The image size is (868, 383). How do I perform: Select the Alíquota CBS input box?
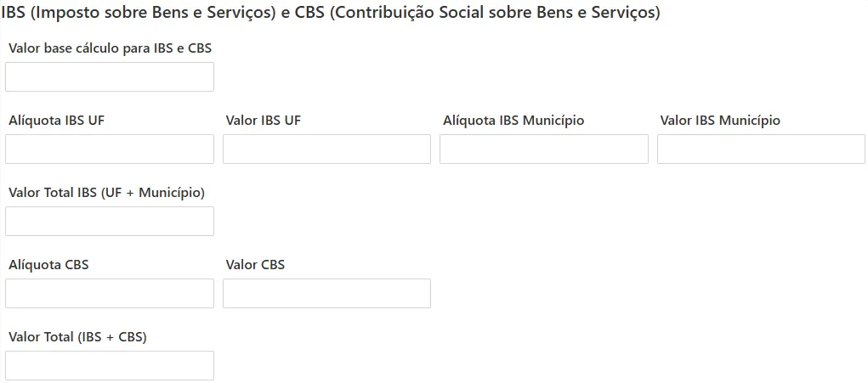[110, 294]
